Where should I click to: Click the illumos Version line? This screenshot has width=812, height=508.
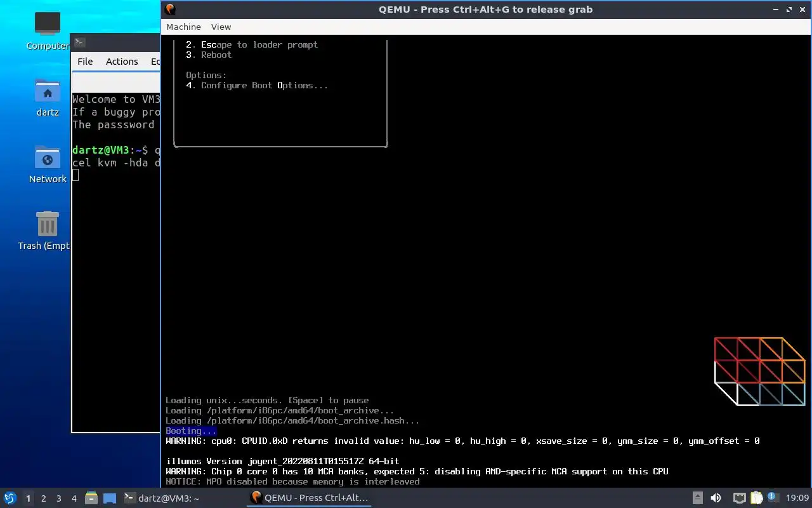tap(282, 461)
